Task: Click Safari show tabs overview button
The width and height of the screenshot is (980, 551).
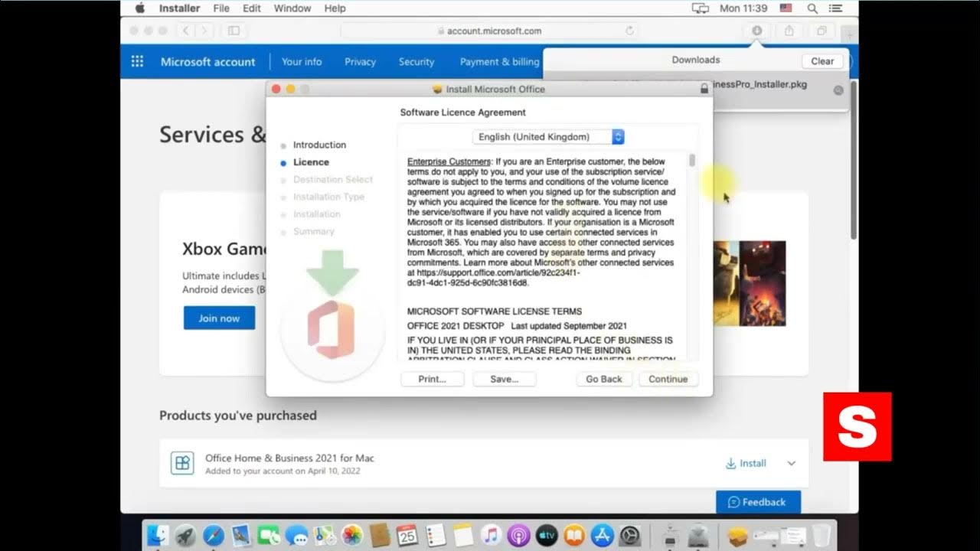Action: coord(822,31)
